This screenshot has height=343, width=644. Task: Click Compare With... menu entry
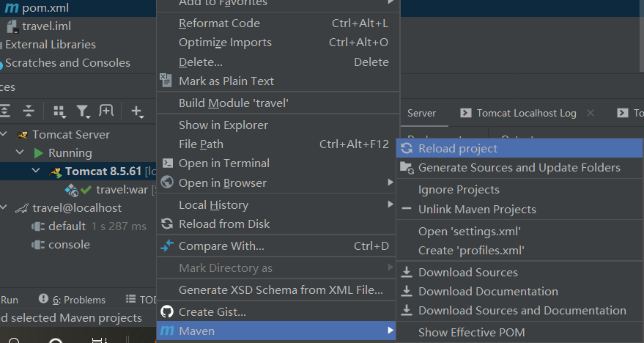276,246
